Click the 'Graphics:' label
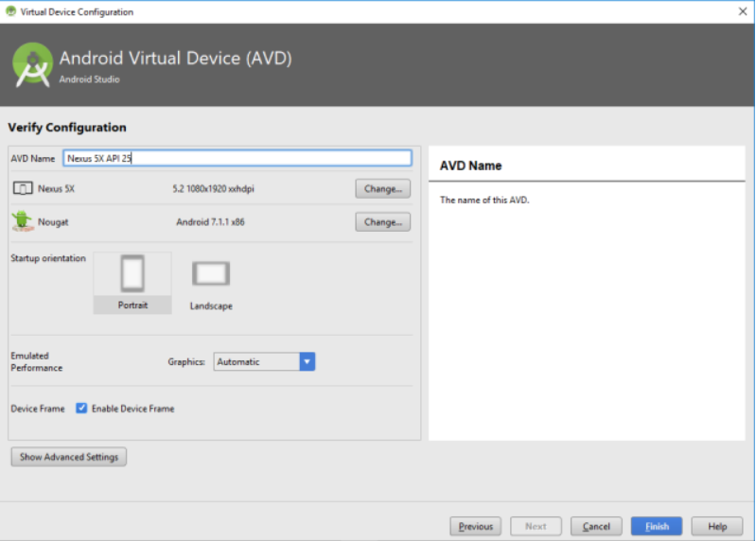The height and width of the screenshot is (541, 756). (x=186, y=362)
